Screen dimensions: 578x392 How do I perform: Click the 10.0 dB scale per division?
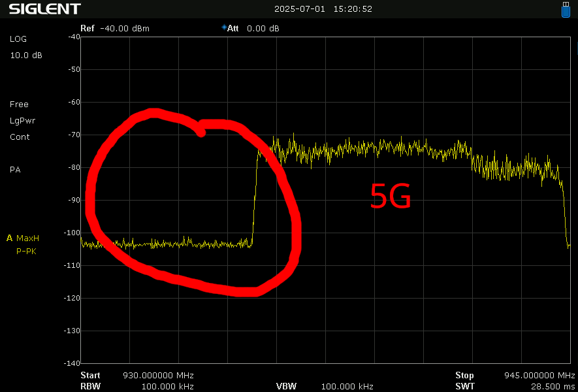[26, 56]
